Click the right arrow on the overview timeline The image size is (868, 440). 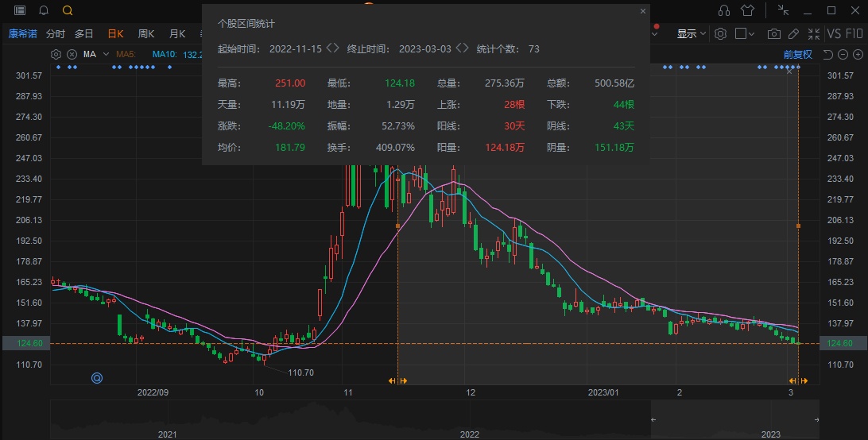[x=816, y=419]
